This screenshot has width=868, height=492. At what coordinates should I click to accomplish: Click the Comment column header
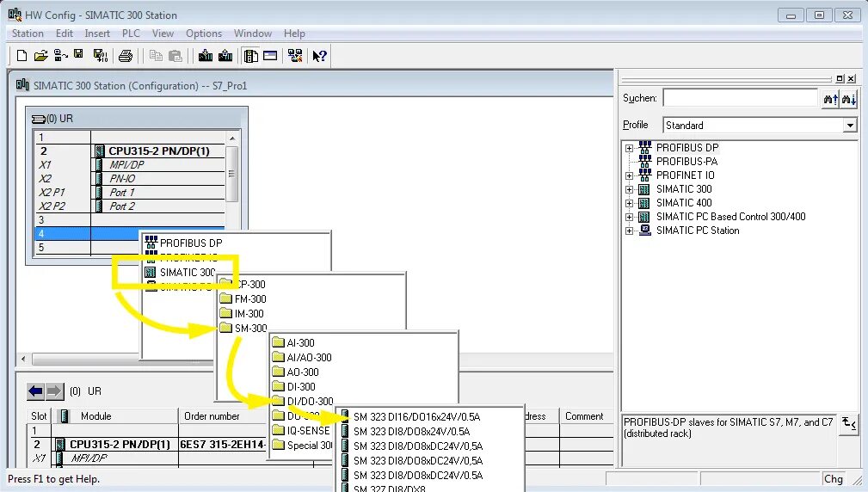(x=587, y=416)
